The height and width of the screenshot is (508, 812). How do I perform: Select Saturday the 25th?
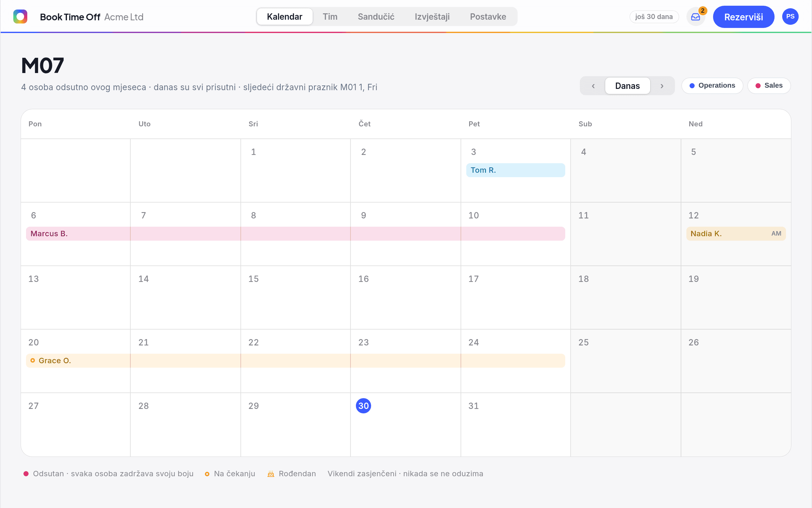coord(584,342)
